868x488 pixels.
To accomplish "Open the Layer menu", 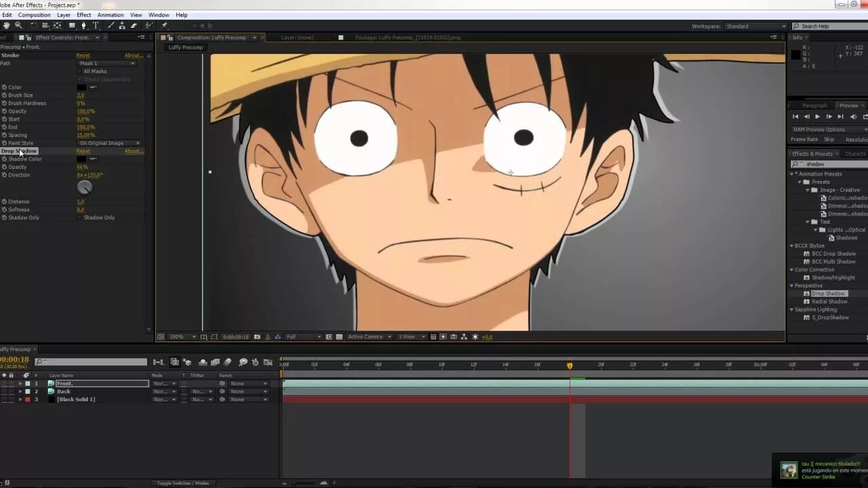I will tap(64, 15).
